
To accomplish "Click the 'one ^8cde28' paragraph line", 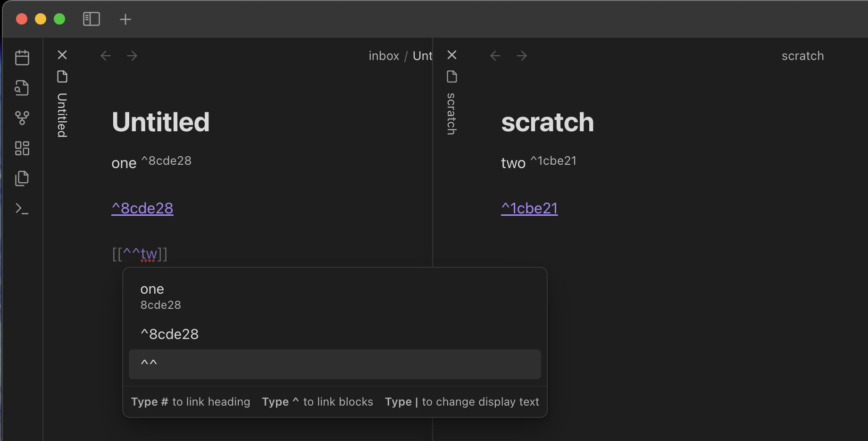I will [151, 162].
